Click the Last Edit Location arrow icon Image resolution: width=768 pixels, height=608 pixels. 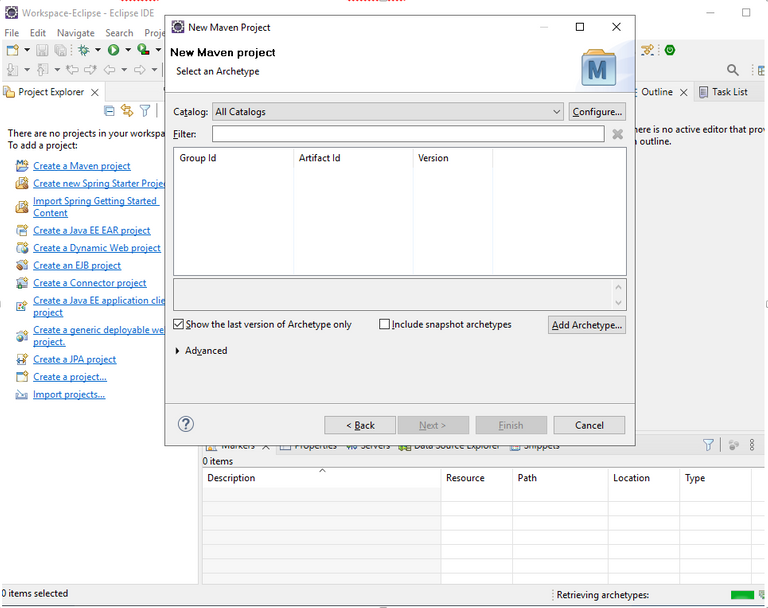72,70
